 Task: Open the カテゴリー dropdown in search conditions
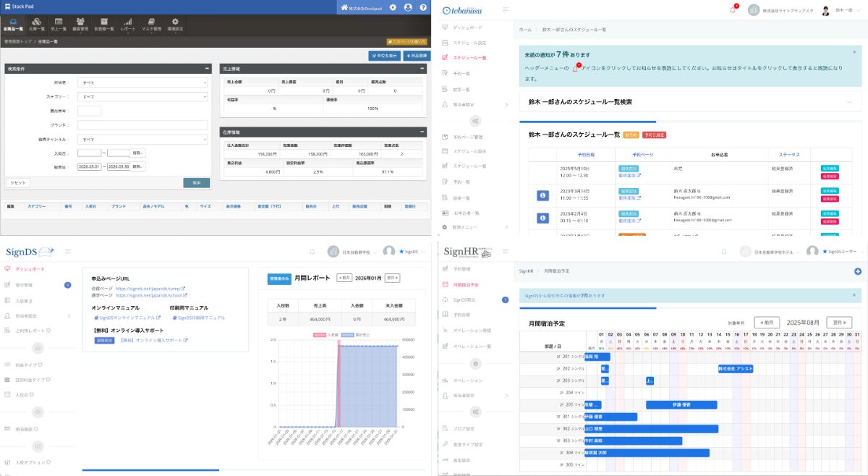coord(142,96)
